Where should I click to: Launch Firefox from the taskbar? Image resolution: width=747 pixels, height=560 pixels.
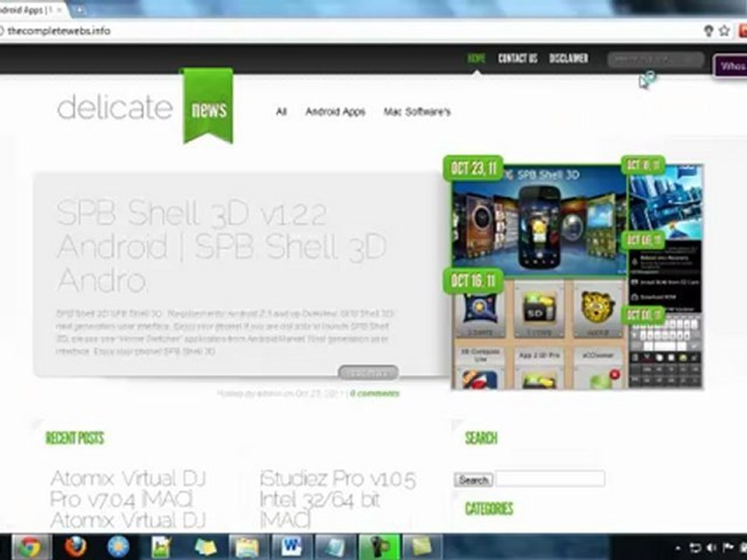coord(75,547)
